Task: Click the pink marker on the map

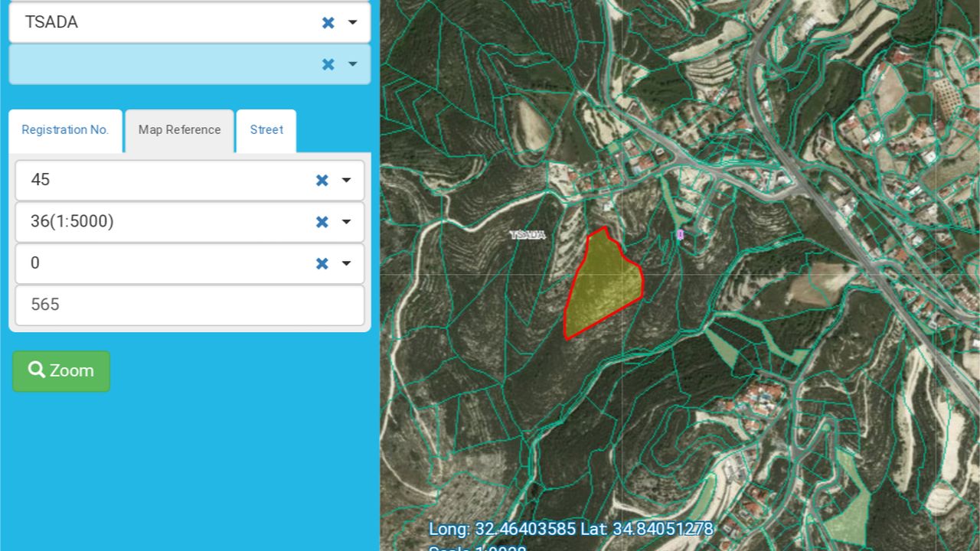Action: [680, 234]
